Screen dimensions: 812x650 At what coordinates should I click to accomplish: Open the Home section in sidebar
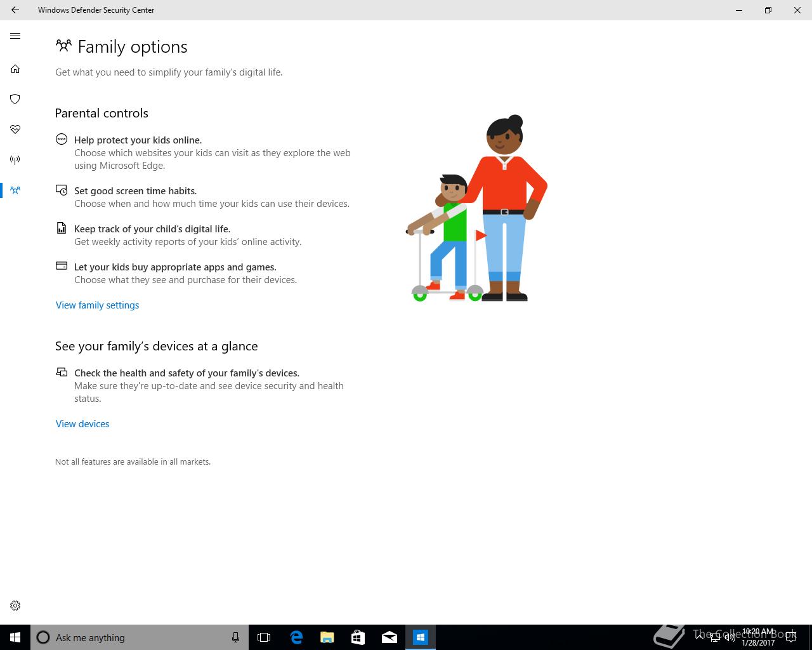pyautogui.click(x=15, y=69)
